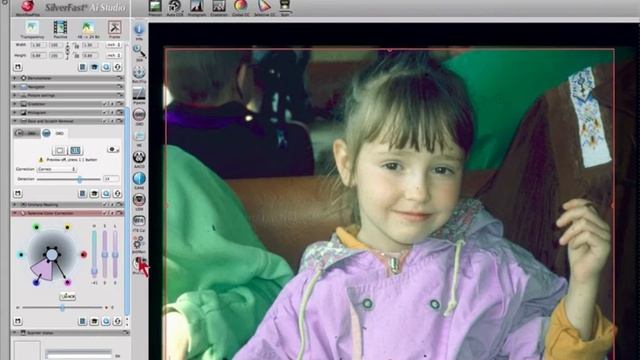
Task: Collapse the Dust and Scratch Removal panel
Action: pyautogui.click(x=15, y=121)
